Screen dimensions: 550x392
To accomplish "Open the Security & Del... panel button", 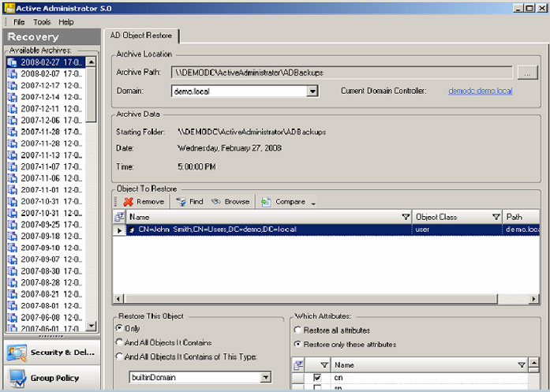I will pos(52,353).
